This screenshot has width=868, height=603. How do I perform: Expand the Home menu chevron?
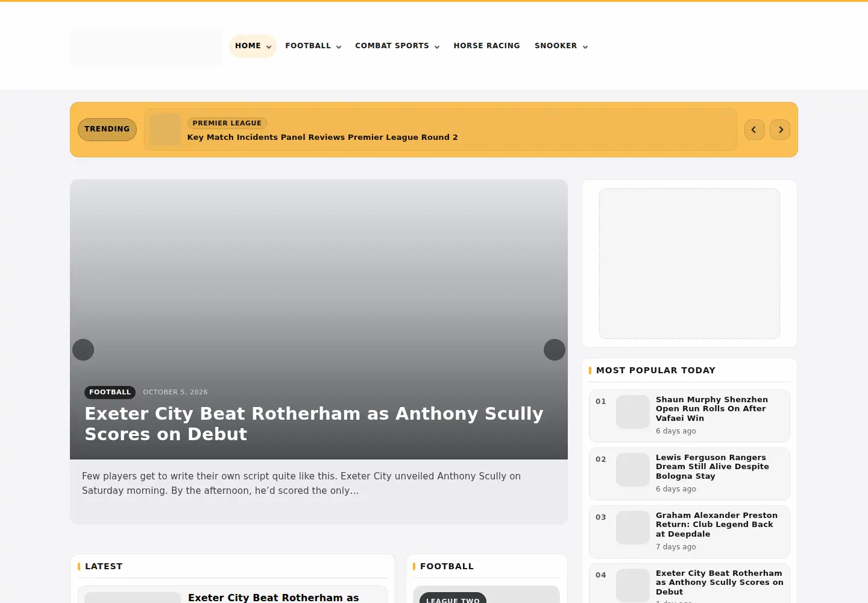coord(269,46)
